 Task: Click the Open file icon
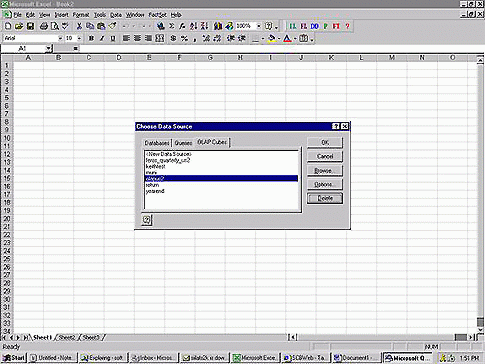tap(19, 26)
